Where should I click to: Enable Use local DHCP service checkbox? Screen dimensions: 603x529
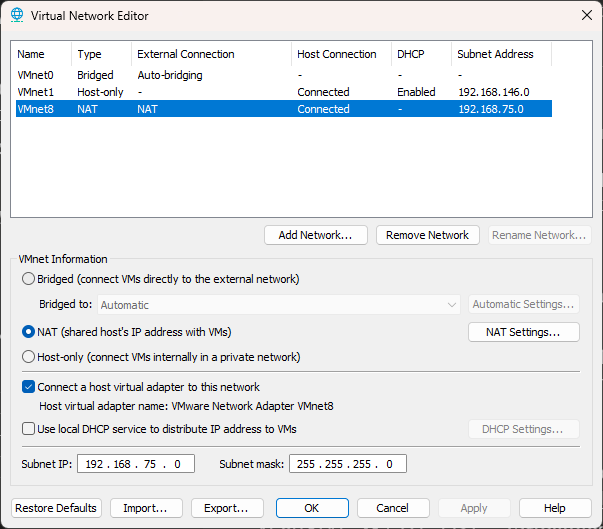[x=28, y=429]
